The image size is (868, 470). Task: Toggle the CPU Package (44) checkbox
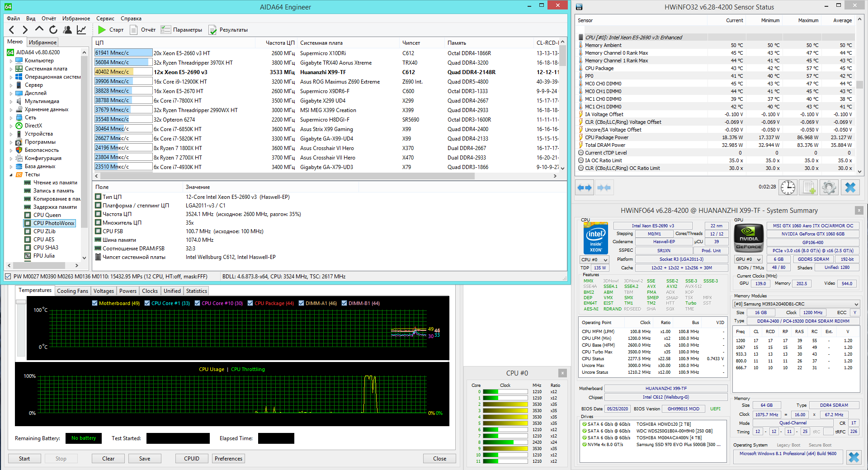[250, 303]
